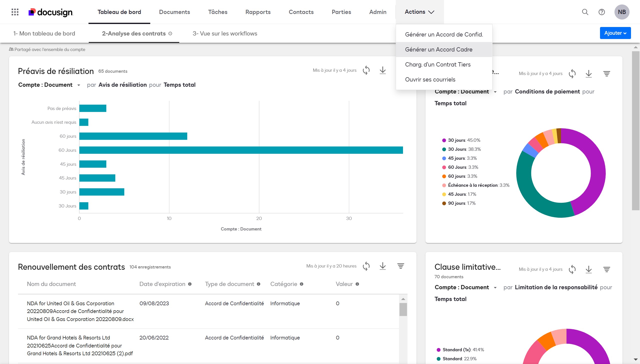The height and width of the screenshot is (364, 640).
Task: Refresh the Clause limitative widget
Action: tap(572, 269)
